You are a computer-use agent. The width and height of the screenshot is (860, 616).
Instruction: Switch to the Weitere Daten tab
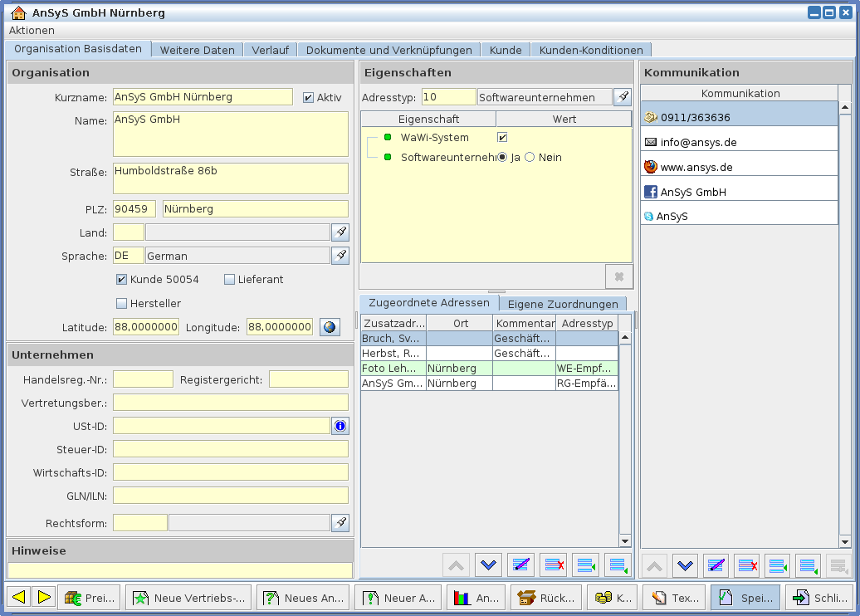tap(198, 50)
